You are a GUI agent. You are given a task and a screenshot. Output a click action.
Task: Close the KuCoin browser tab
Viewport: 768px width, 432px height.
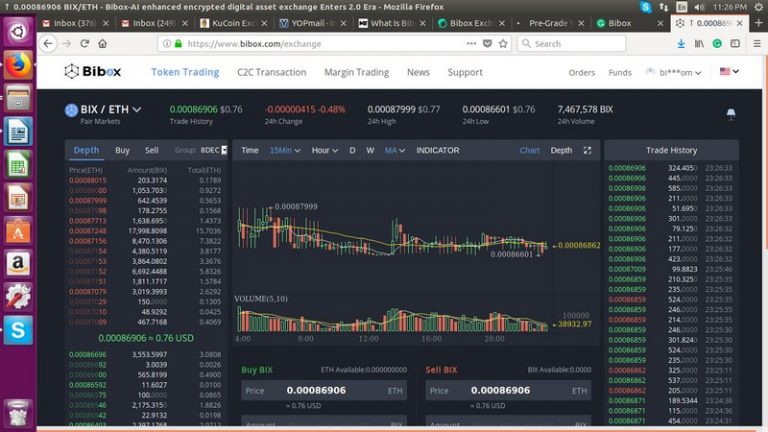click(x=264, y=23)
